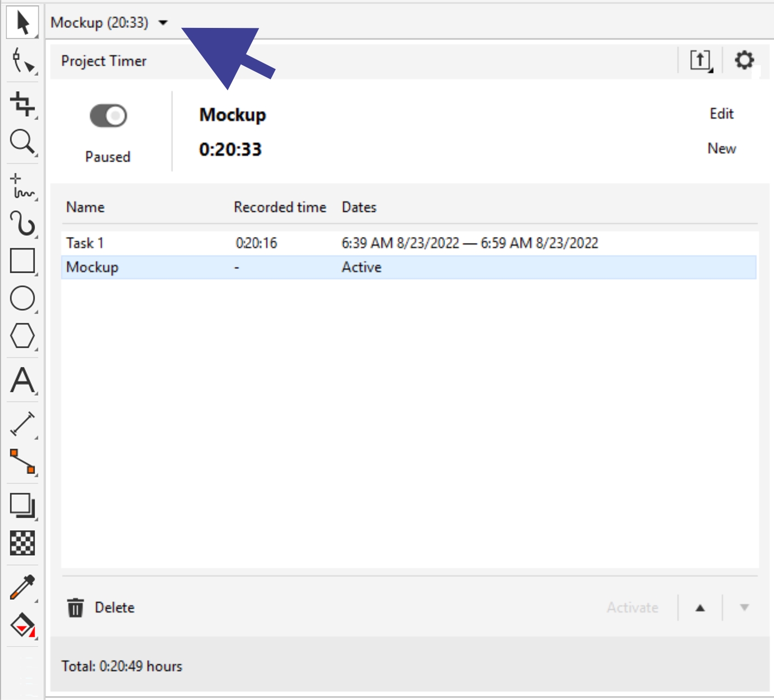Screen dimensions: 774x700
Task: Click Edit to rename the task
Action: tap(721, 114)
